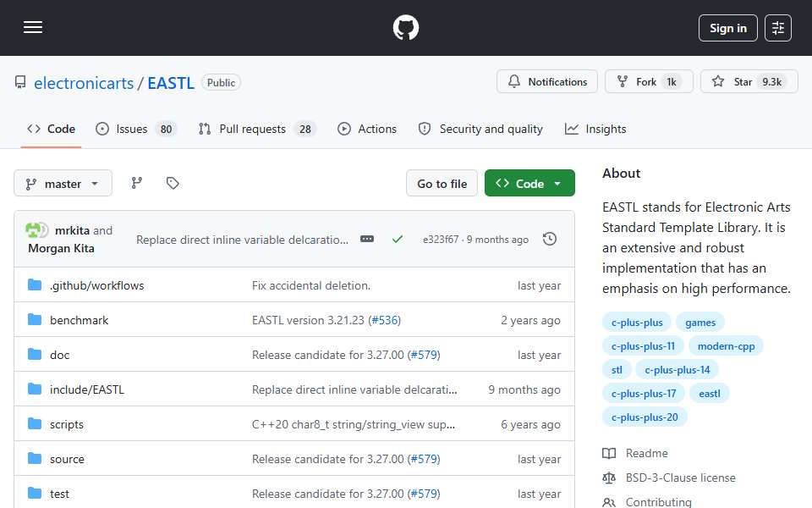812x508 pixels.
Task: Click 'EASTL version 3.21.23' commit text
Action: tap(308, 320)
